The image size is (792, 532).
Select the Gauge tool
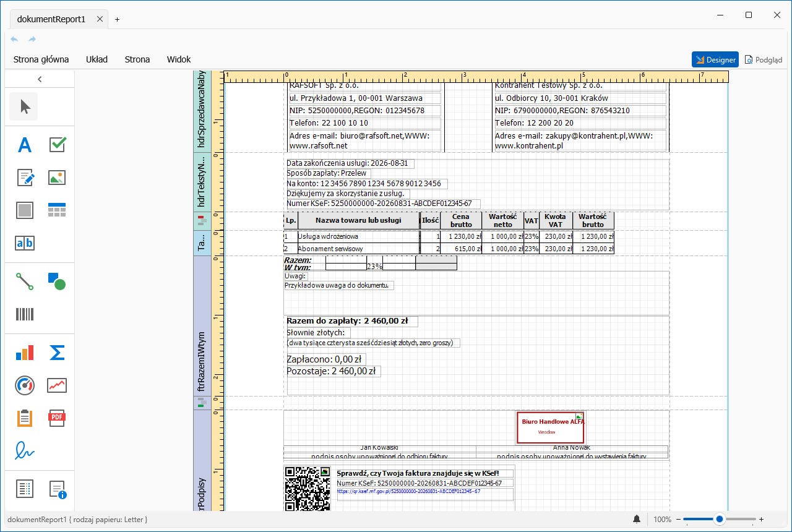(24, 385)
